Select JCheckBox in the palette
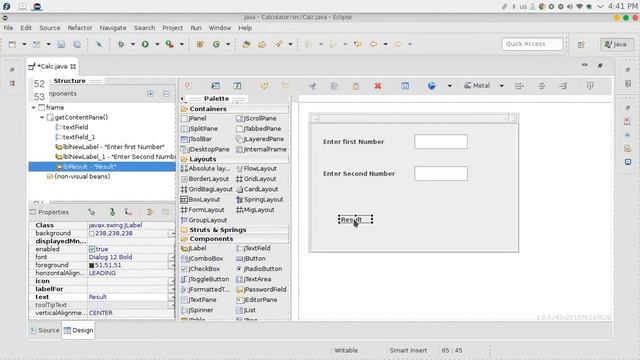The width and height of the screenshot is (640, 360). click(200, 269)
